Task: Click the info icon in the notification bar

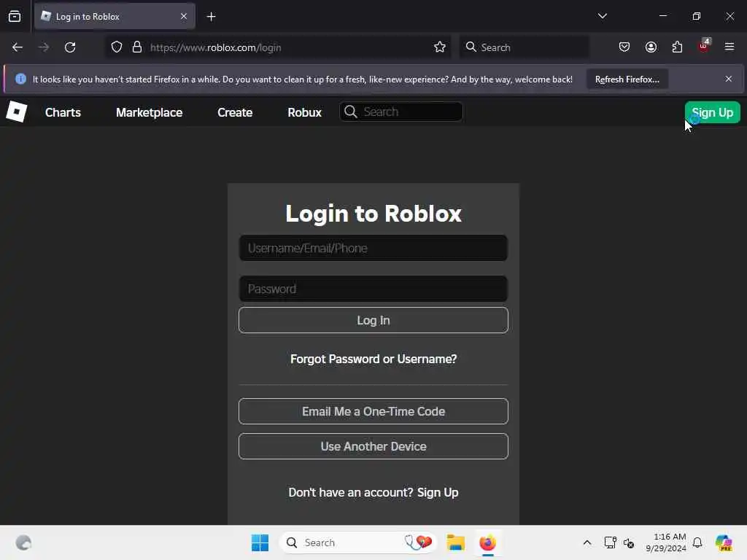Action: (20, 79)
